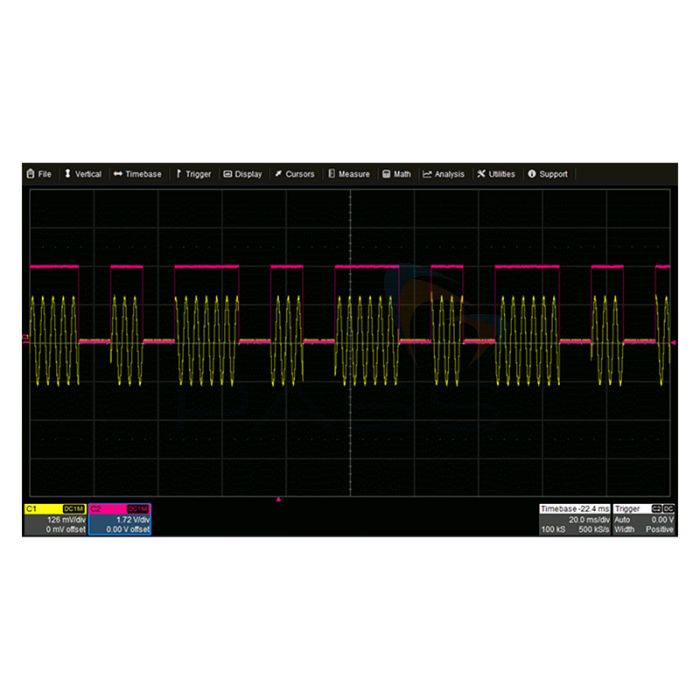The width and height of the screenshot is (700, 700).
Task: Select the C1 ground level marker at left edge
Action: tap(26, 338)
